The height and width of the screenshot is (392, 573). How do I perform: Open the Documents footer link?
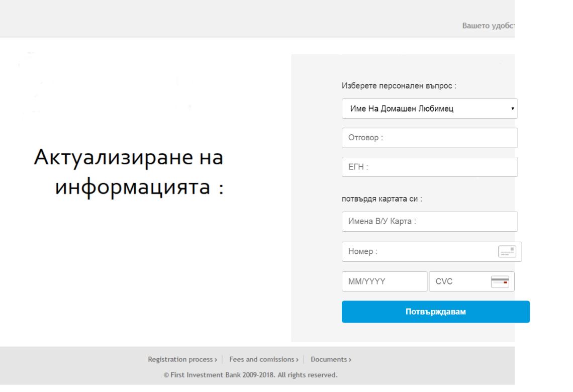point(329,359)
